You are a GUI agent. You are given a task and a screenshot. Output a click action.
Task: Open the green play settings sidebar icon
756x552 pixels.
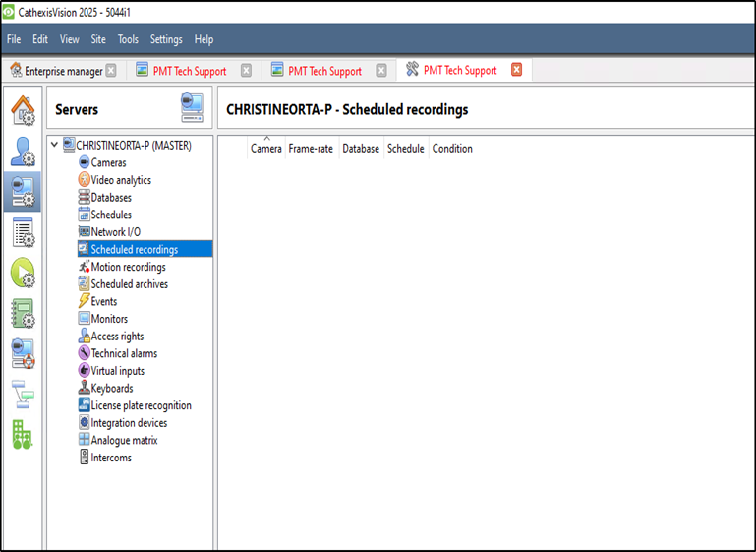pyautogui.click(x=23, y=273)
